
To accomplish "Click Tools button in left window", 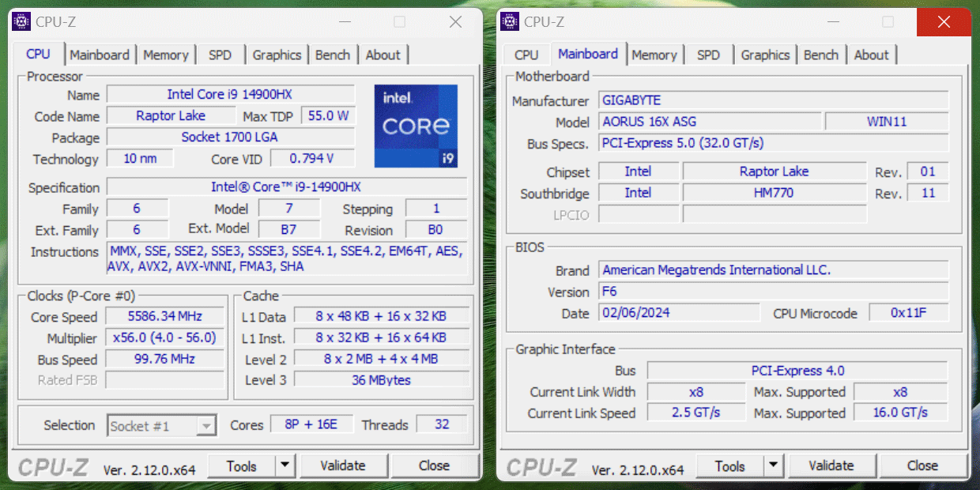I will point(242,465).
